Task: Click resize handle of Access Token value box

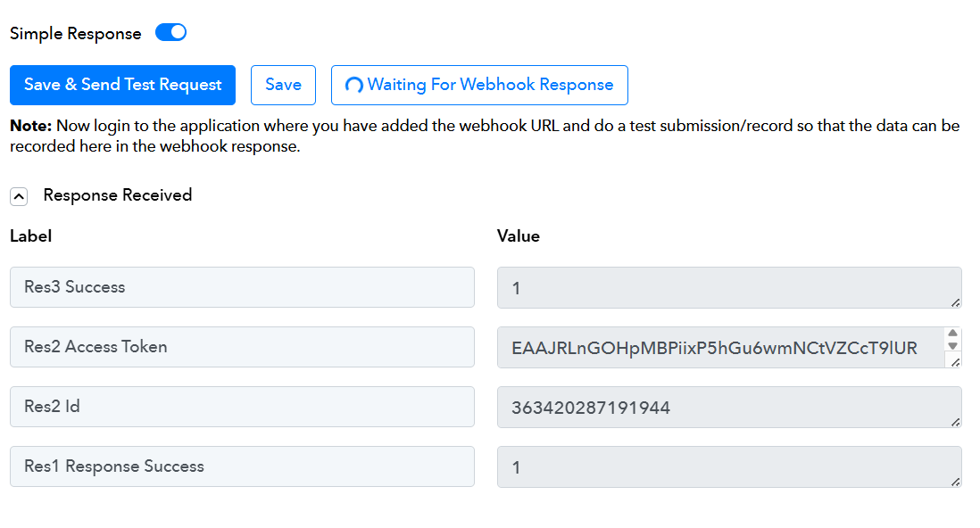Action: point(956,362)
